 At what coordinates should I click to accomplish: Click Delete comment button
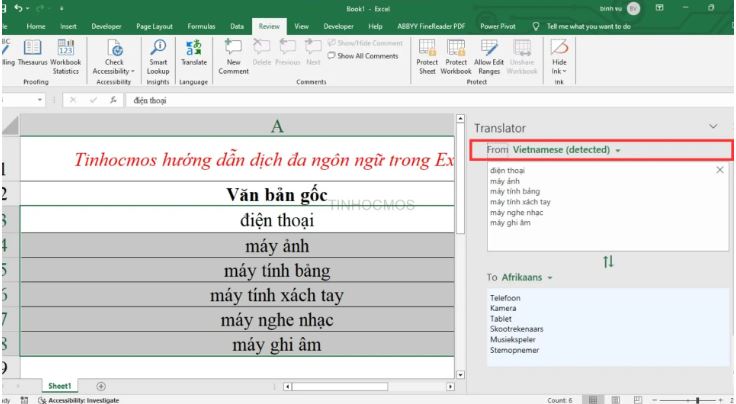click(x=261, y=53)
